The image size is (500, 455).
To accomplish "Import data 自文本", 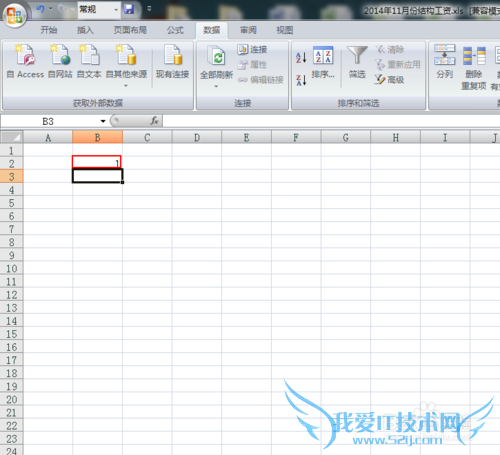I will [89, 62].
